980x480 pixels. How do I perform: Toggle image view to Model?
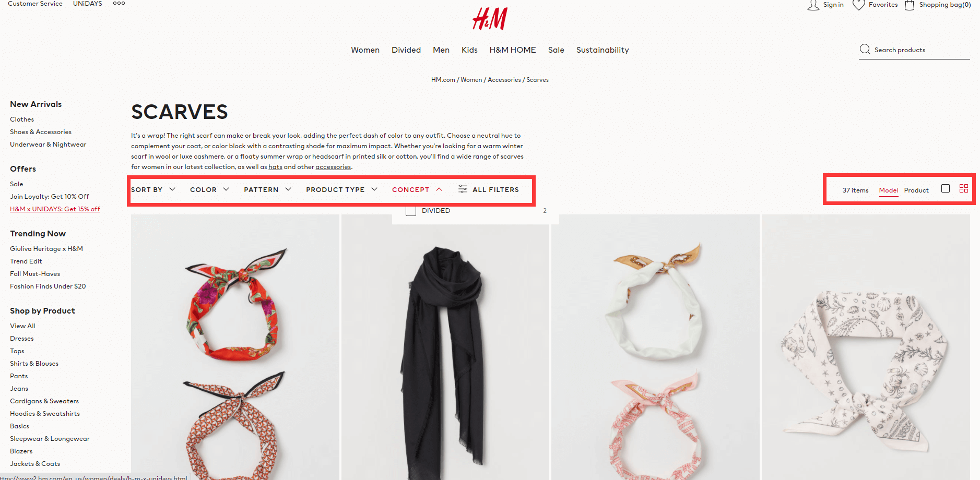pos(888,190)
